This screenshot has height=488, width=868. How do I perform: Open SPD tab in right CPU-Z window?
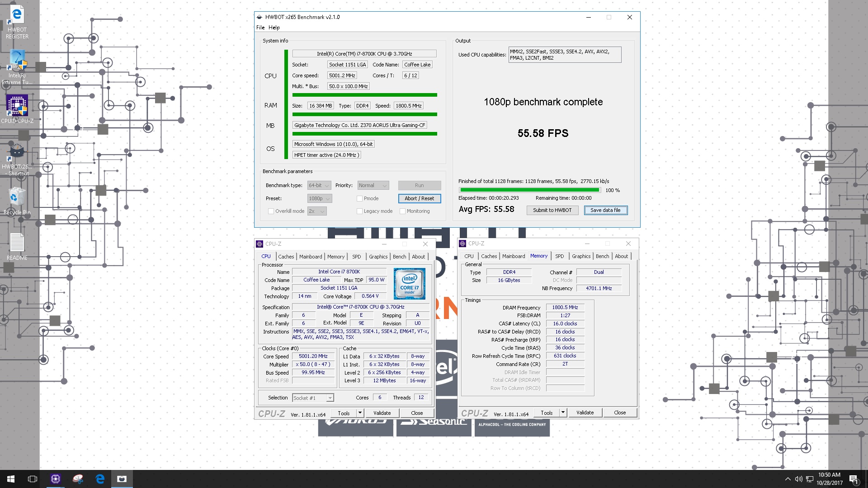559,256
